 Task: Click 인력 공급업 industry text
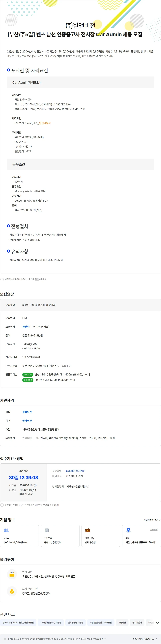[x=90, y=542]
